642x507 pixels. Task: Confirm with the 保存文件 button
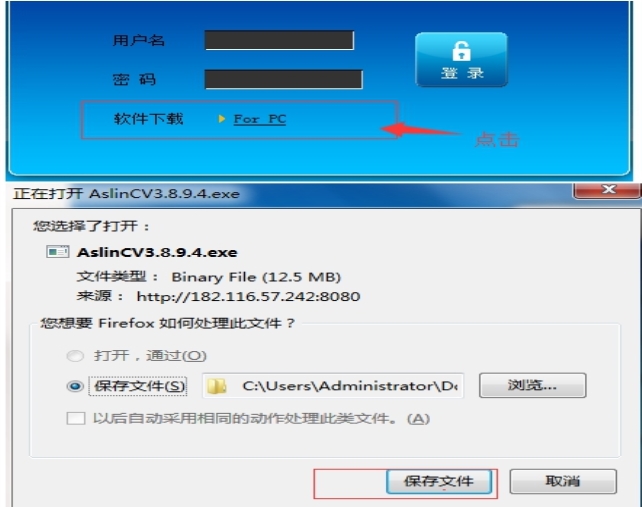pyautogui.click(x=439, y=482)
